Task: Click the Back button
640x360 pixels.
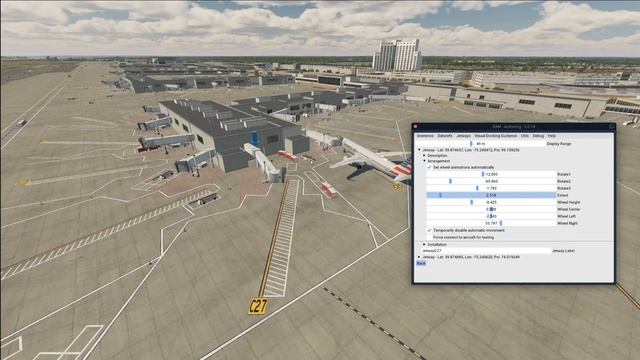Action: [x=421, y=263]
